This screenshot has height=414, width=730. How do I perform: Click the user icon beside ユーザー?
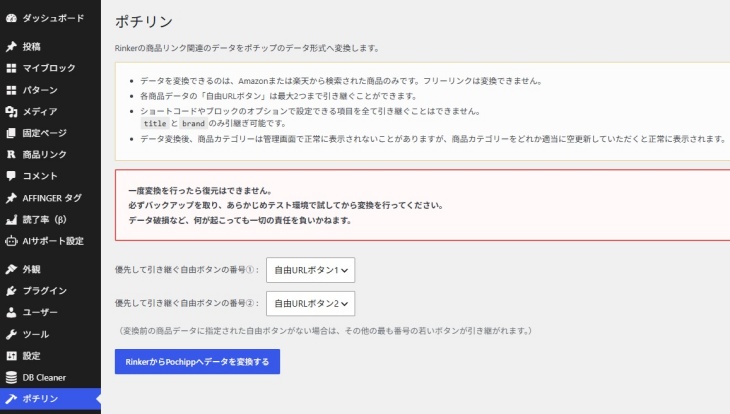(11, 312)
